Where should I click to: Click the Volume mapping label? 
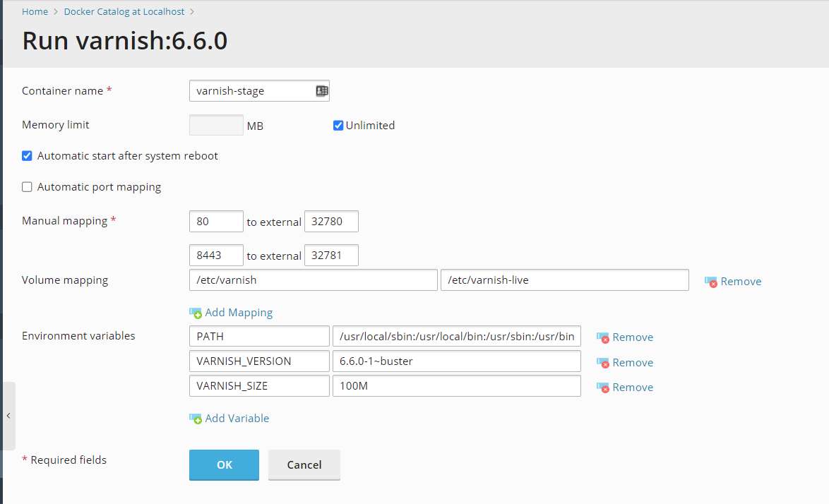pyautogui.click(x=64, y=280)
